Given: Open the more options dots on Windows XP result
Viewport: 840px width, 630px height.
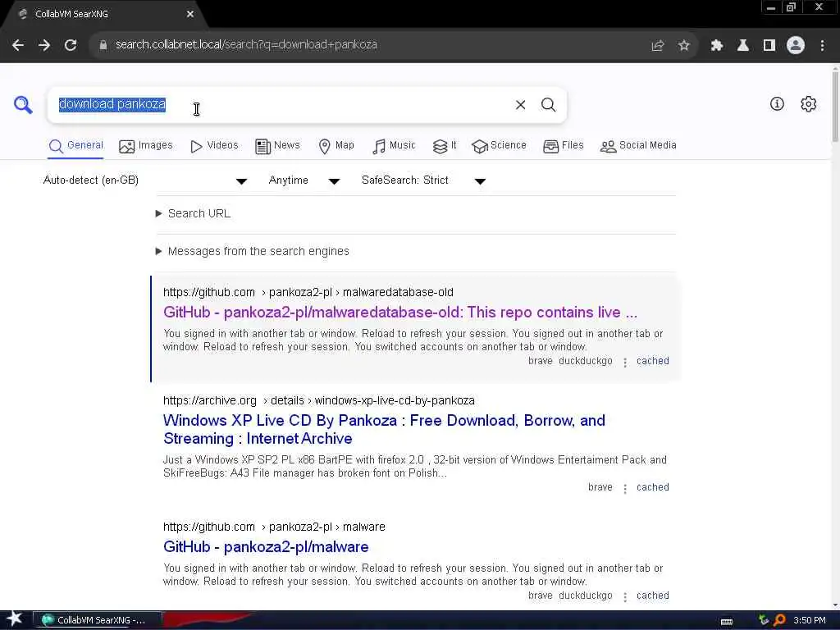Looking at the screenshot, I should pos(624,489).
